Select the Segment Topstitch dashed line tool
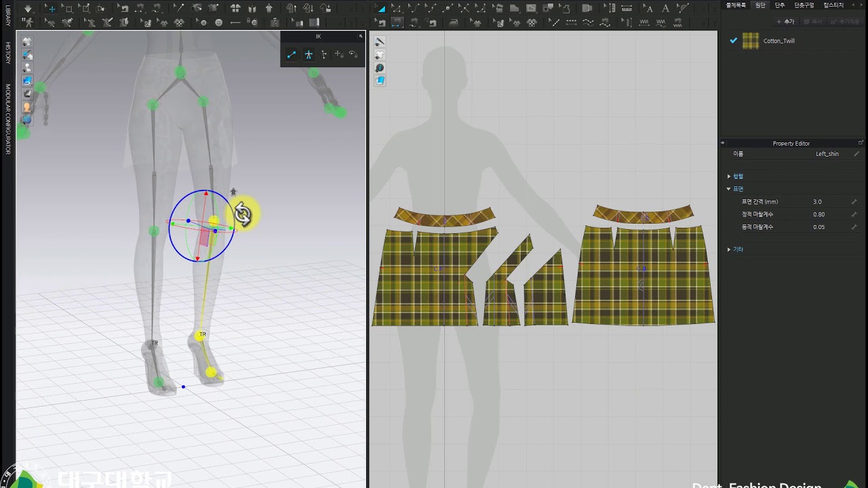 tap(571, 22)
